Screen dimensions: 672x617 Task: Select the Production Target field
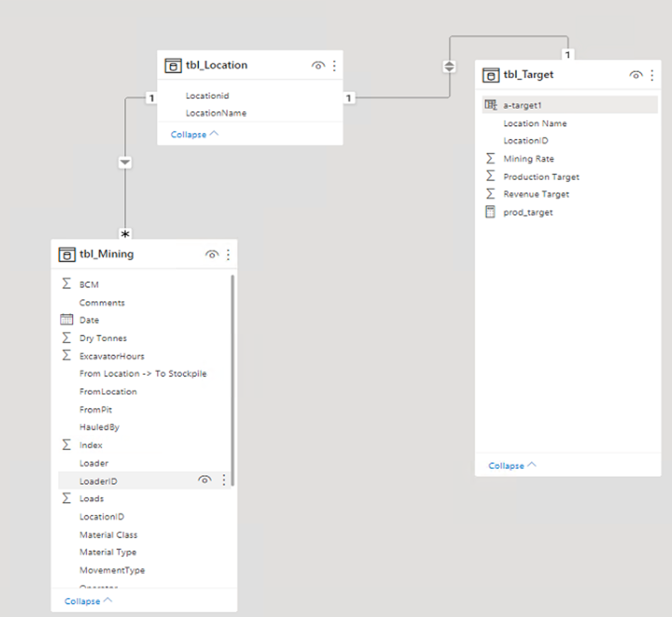[541, 177]
